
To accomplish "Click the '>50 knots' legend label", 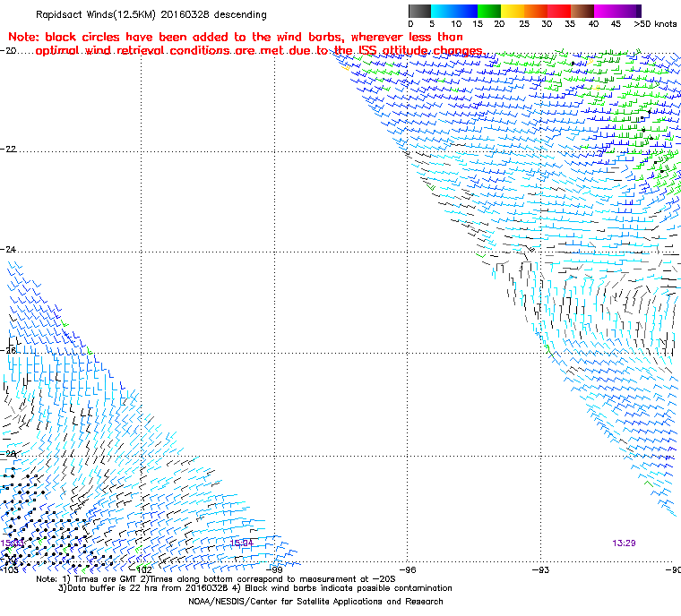I will pyautogui.click(x=655, y=24).
